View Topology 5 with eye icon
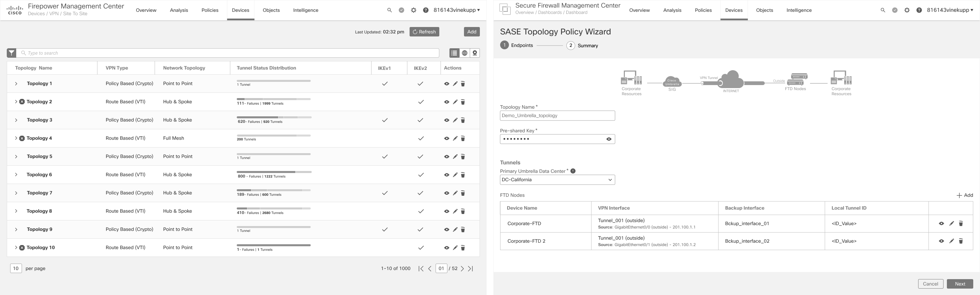 tap(447, 157)
